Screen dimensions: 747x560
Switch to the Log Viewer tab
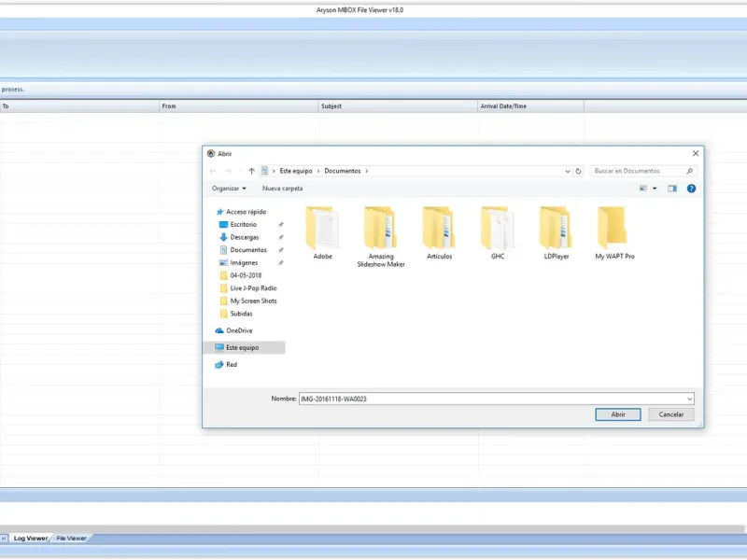[x=31, y=539]
